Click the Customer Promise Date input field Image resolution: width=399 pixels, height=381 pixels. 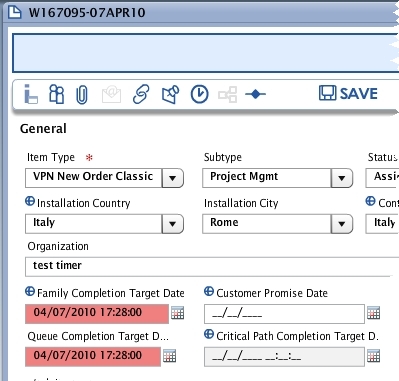pyautogui.click(x=284, y=314)
